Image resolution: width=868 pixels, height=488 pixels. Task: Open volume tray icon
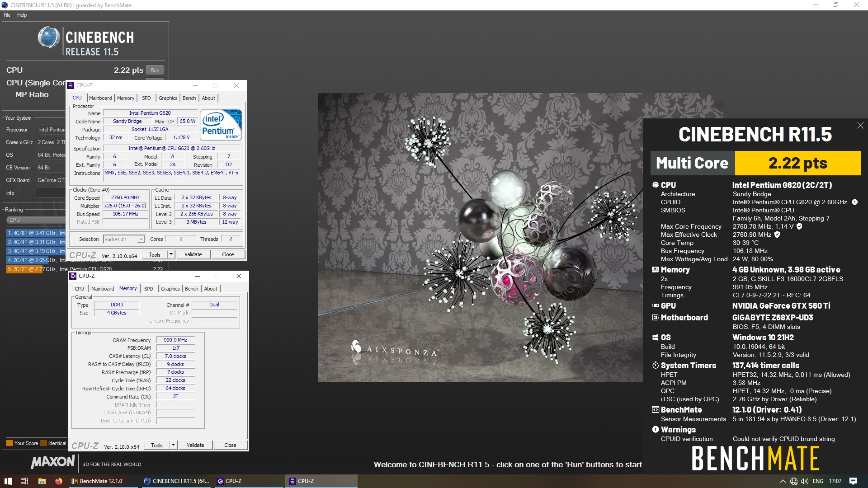tap(805, 481)
